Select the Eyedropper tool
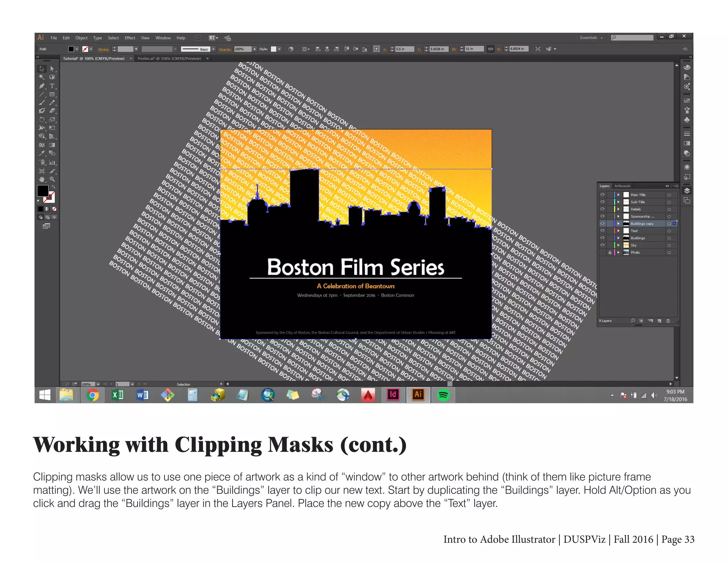 [42, 153]
